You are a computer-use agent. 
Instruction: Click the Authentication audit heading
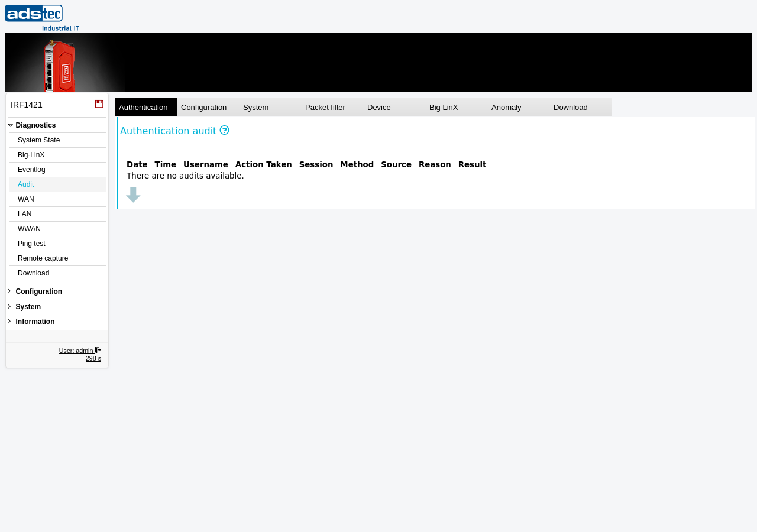169,131
